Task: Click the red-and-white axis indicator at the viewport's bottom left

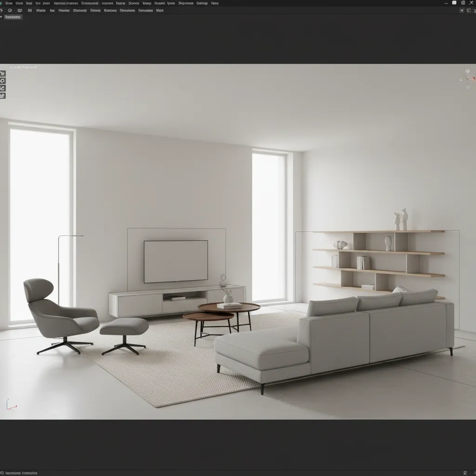Action: pyautogui.click(x=12, y=404)
